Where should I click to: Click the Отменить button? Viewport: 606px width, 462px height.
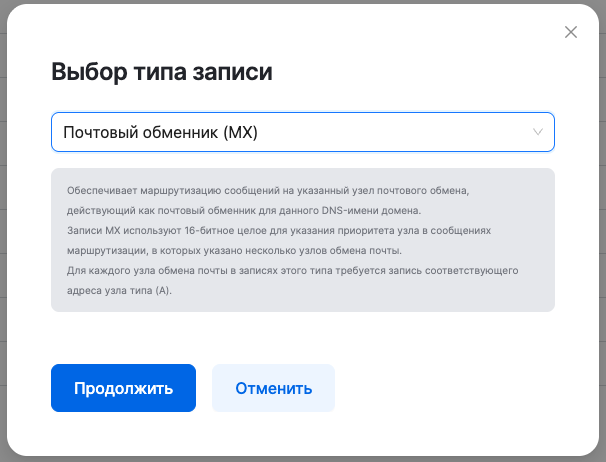[x=273, y=388]
